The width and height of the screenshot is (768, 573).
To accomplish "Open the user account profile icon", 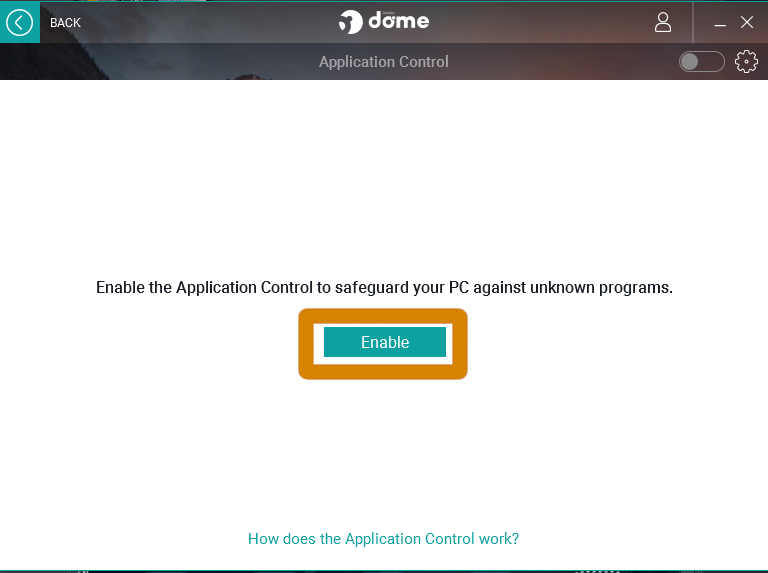I will click(x=663, y=23).
